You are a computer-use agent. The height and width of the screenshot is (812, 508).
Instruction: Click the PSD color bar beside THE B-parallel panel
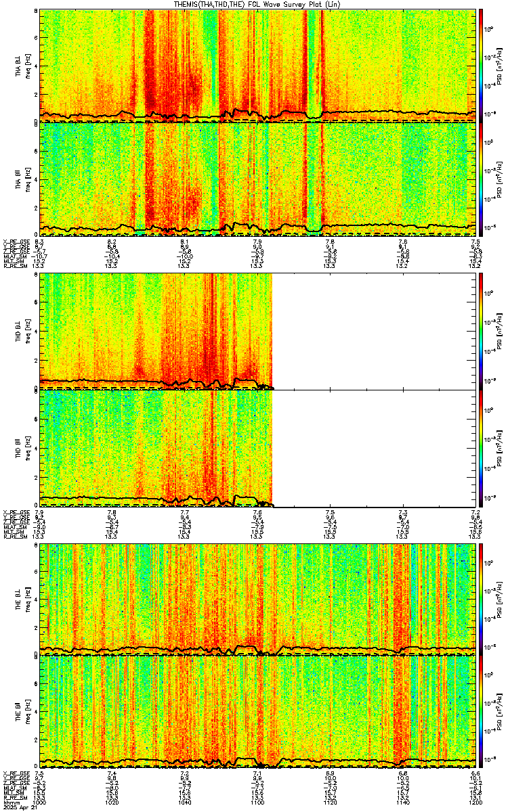pyautogui.click(x=482, y=712)
